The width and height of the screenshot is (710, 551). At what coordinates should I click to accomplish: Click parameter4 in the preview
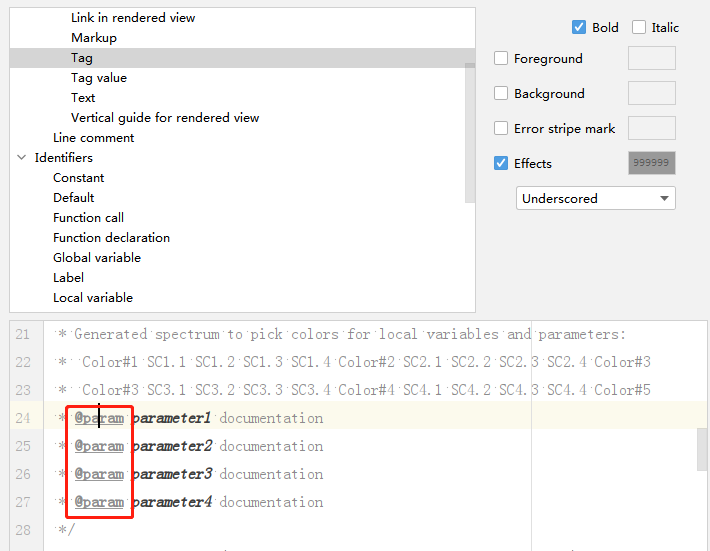click(172, 502)
